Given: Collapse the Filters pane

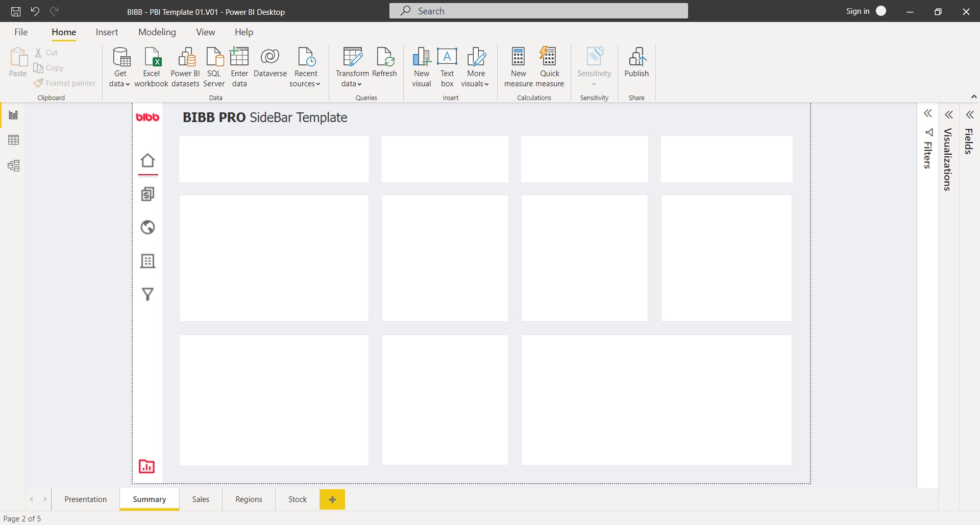Looking at the screenshot, I should tap(928, 113).
